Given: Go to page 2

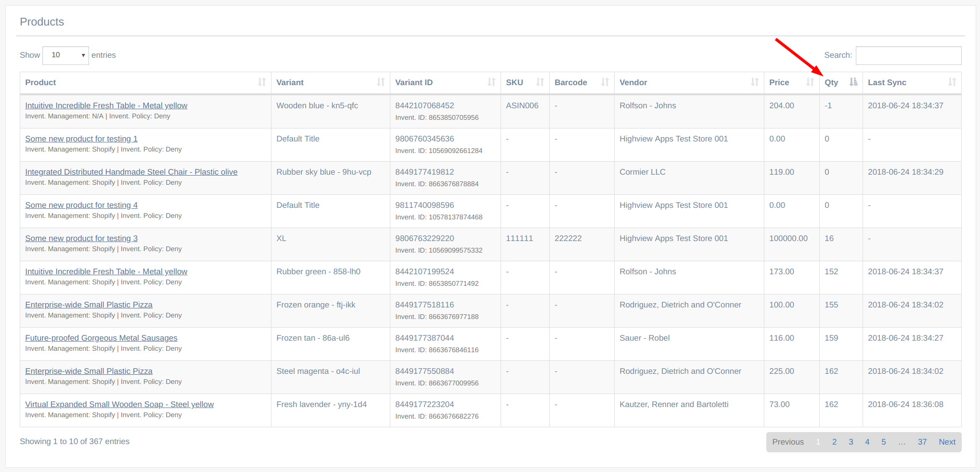Looking at the screenshot, I should tap(834, 442).
